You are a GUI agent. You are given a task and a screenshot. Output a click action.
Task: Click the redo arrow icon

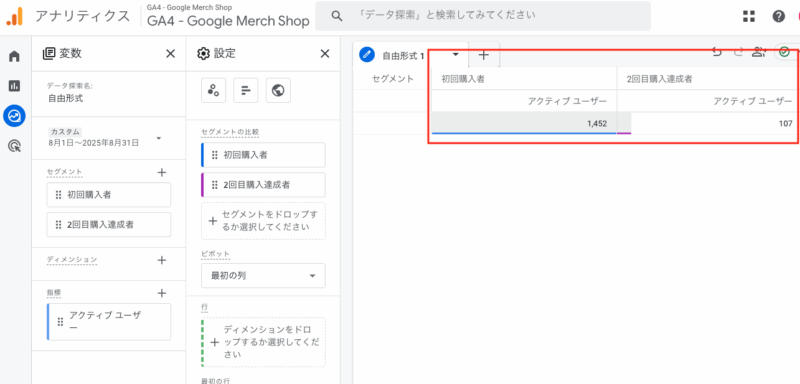[738, 52]
